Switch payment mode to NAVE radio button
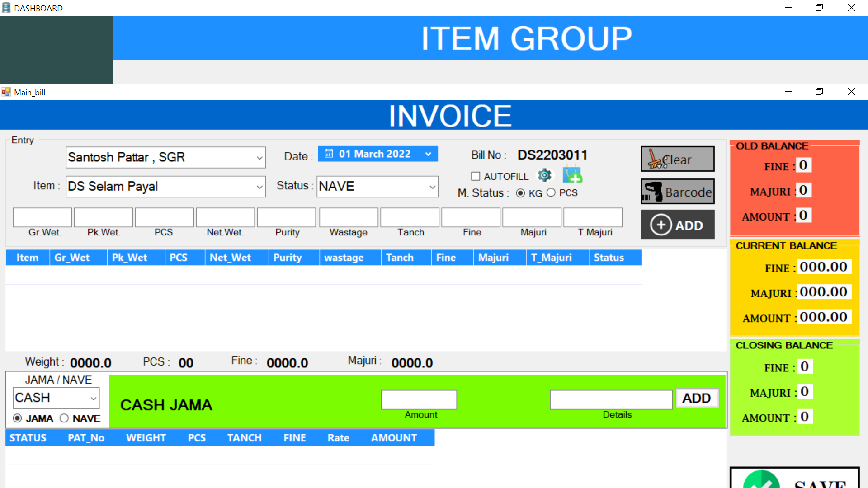 pyautogui.click(x=64, y=418)
